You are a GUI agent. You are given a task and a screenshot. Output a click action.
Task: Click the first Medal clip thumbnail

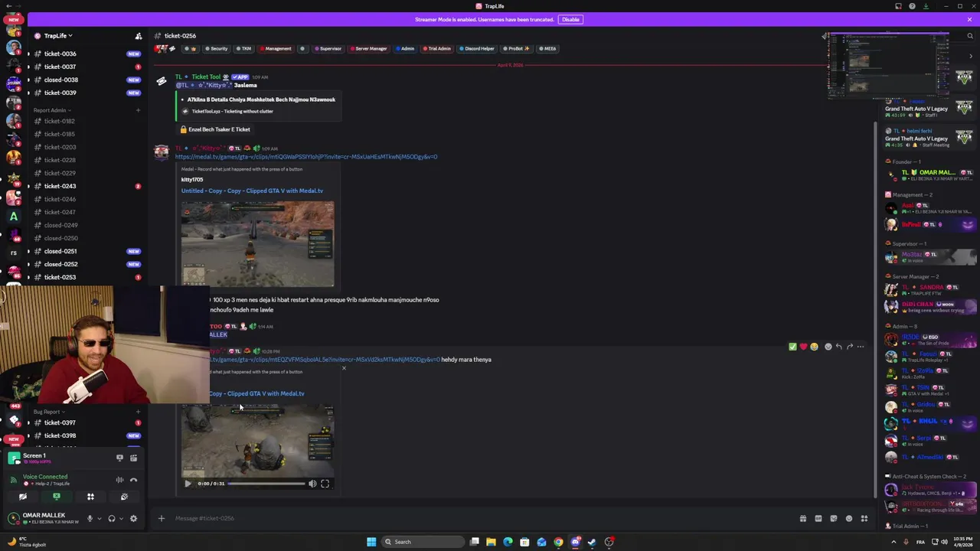click(257, 244)
